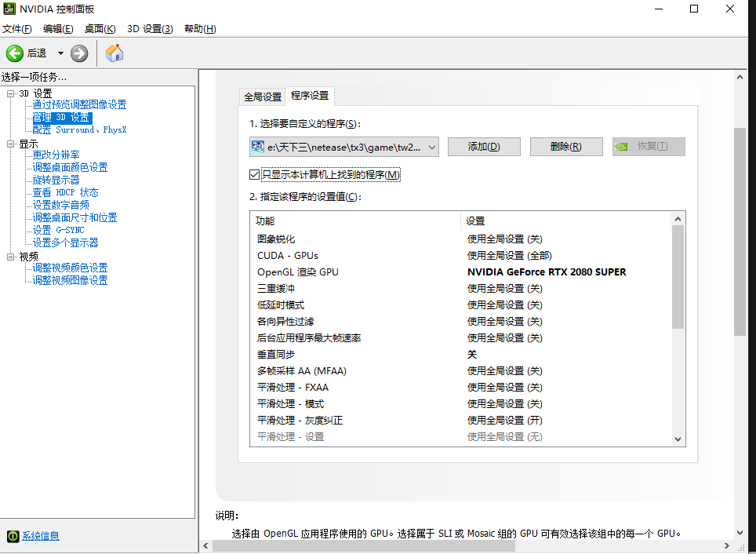
Task: Click the NVIDIA logo in title bar
Action: [x=9, y=9]
